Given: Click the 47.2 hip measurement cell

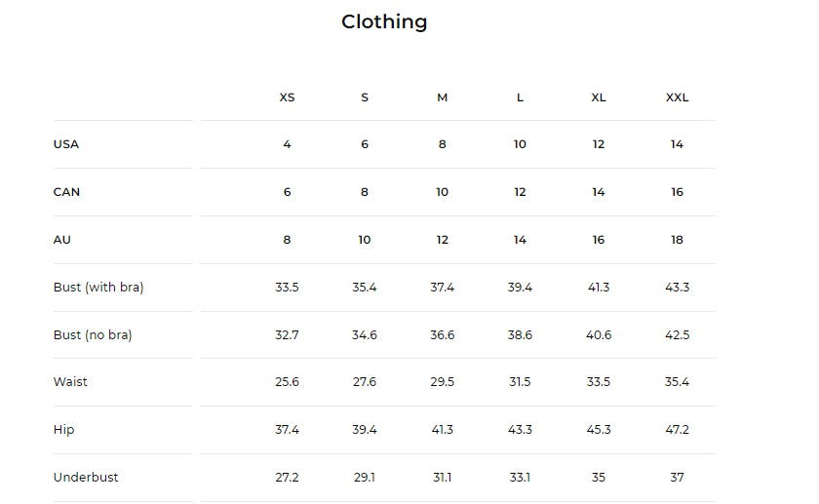Looking at the screenshot, I should [x=677, y=430].
